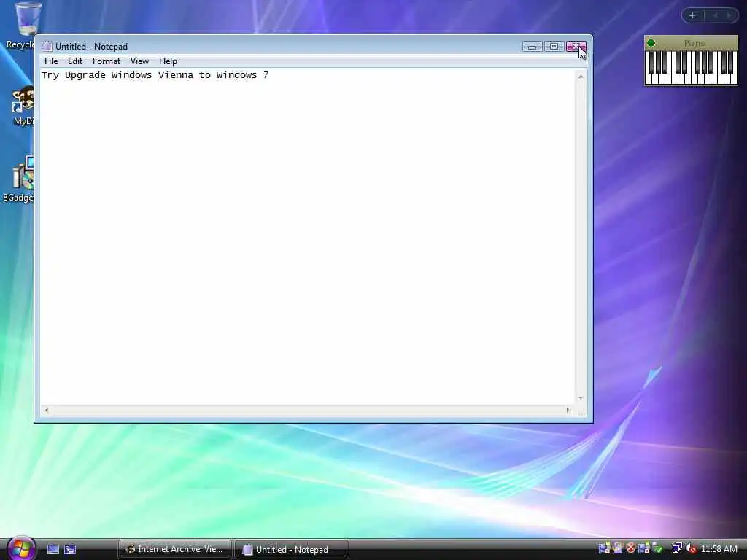Click the horizontal scrollbar left arrow in Notepad

[x=46, y=410]
